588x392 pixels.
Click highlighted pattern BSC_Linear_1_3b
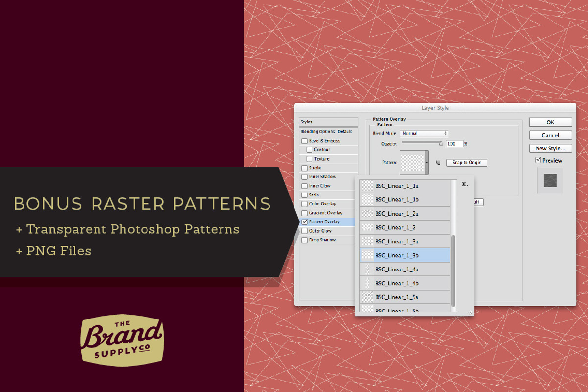405,255
